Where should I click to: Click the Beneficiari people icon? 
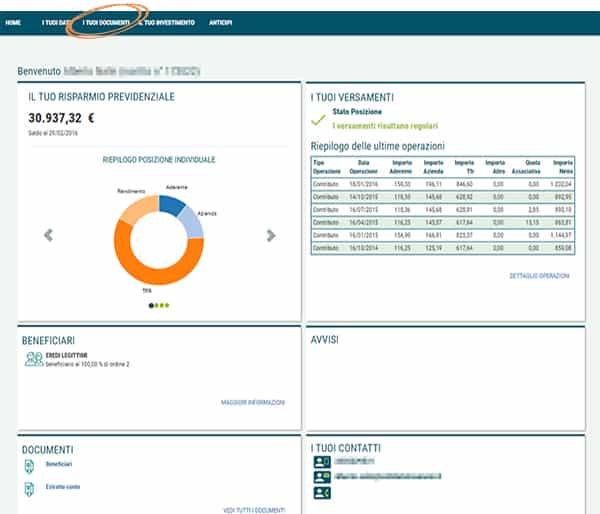(x=34, y=358)
